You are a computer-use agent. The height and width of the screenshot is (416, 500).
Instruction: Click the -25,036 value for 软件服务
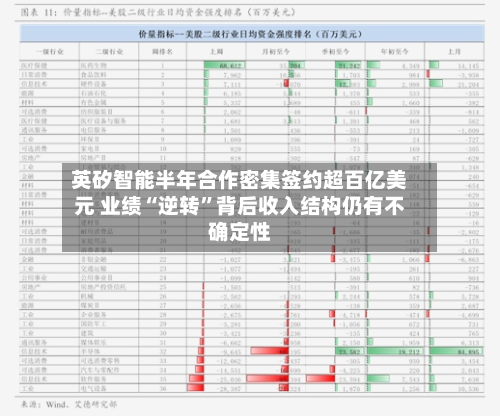[x=229, y=380]
